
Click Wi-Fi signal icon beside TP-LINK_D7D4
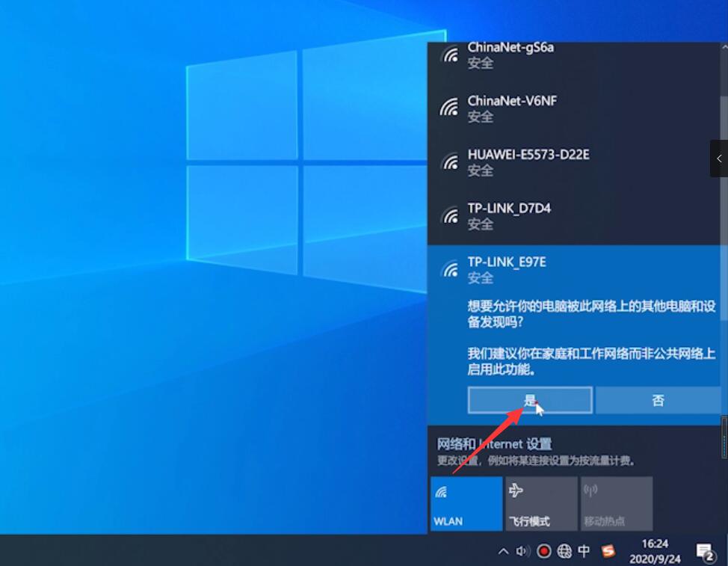(449, 215)
